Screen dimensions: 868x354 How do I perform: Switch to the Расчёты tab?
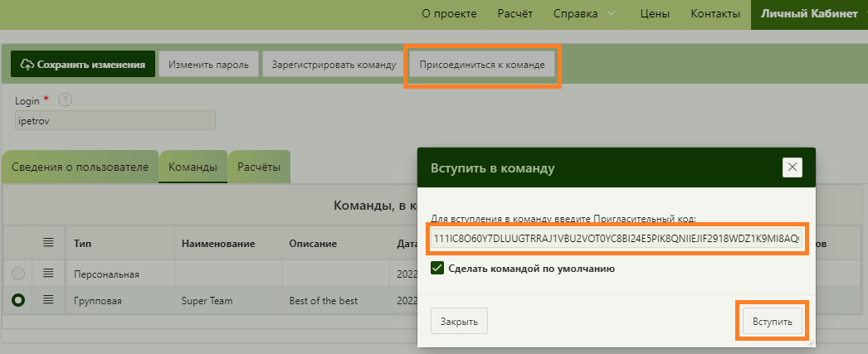click(x=259, y=167)
